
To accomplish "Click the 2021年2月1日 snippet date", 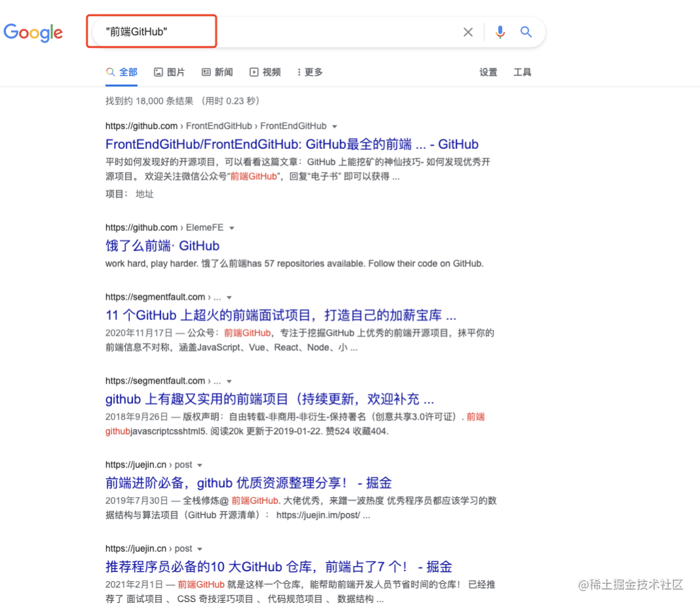I will click(134, 584).
